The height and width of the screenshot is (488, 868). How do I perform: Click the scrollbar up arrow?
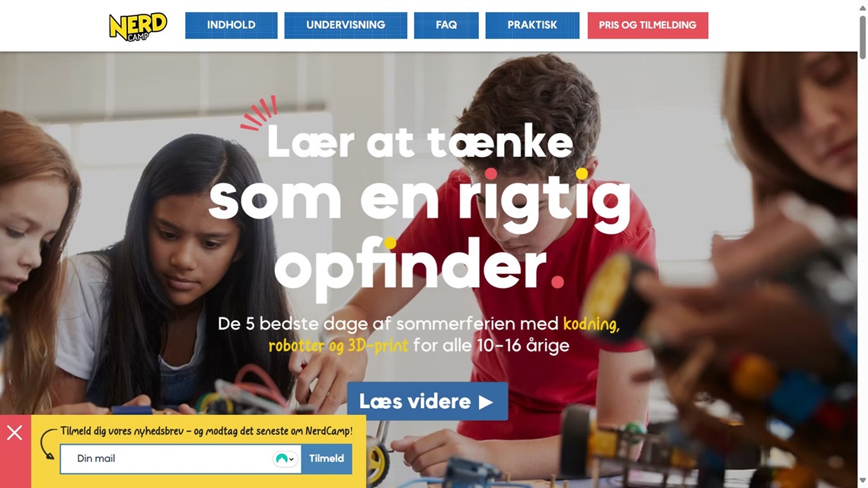pyautogui.click(x=863, y=8)
